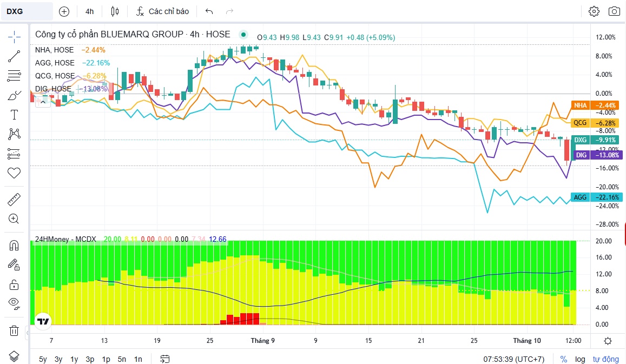Viewport: 626px width, 364px height.
Task: Remove drawings with the trash icon
Action: [14, 330]
